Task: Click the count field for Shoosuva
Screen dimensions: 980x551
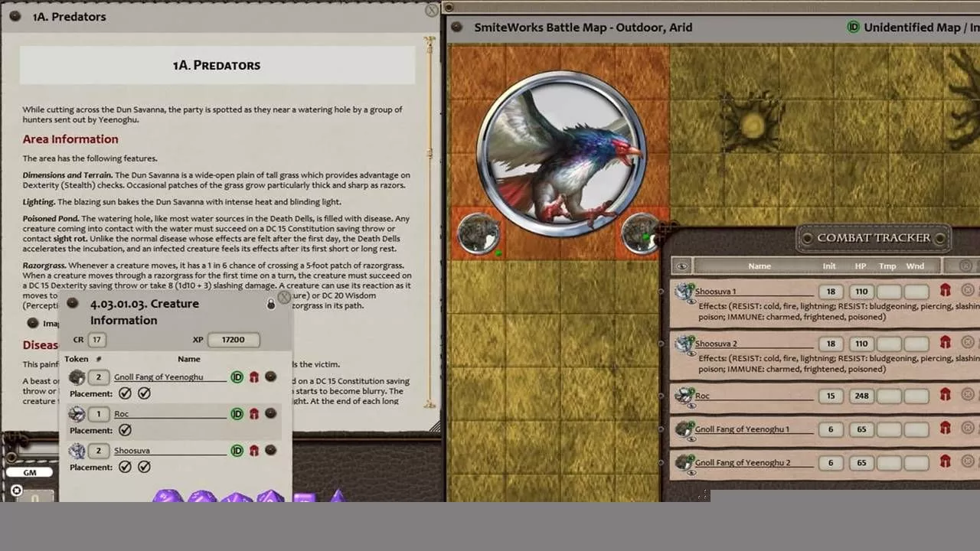Action: point(98,451)
